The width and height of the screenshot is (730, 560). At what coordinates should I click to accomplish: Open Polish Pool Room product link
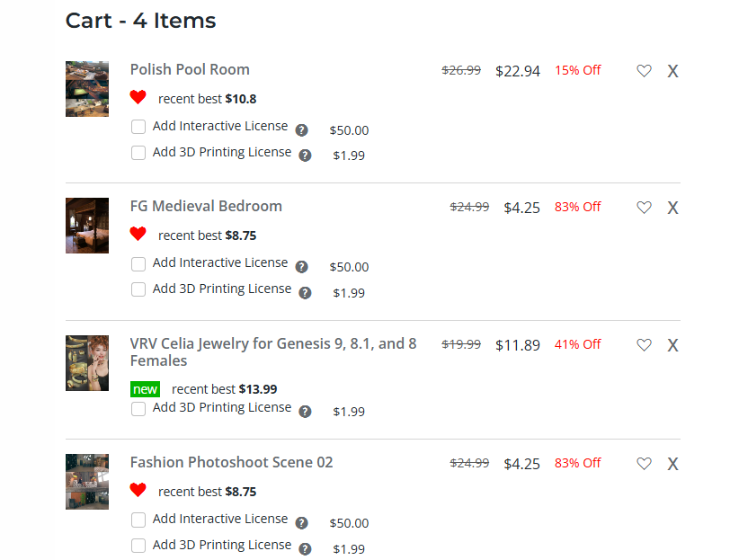tap(190, 69)
